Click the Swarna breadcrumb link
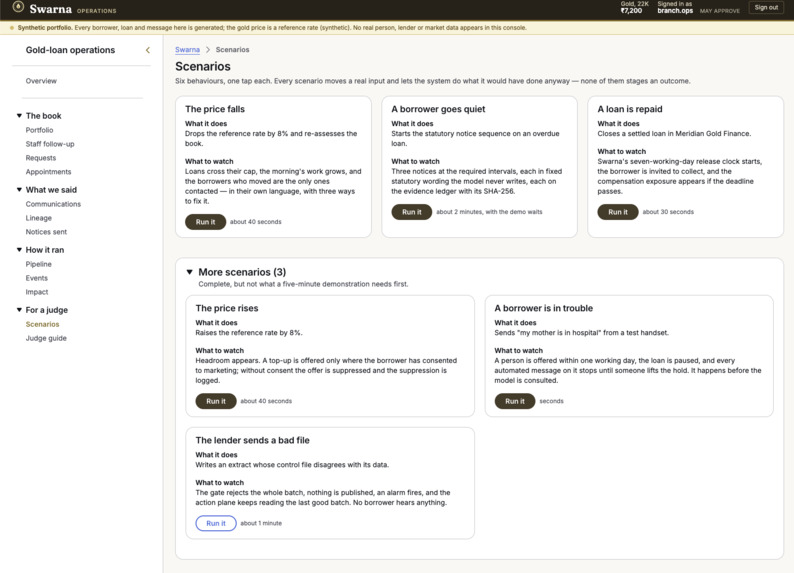Viewport: 794px width, 573px height. tap(187, 50)
